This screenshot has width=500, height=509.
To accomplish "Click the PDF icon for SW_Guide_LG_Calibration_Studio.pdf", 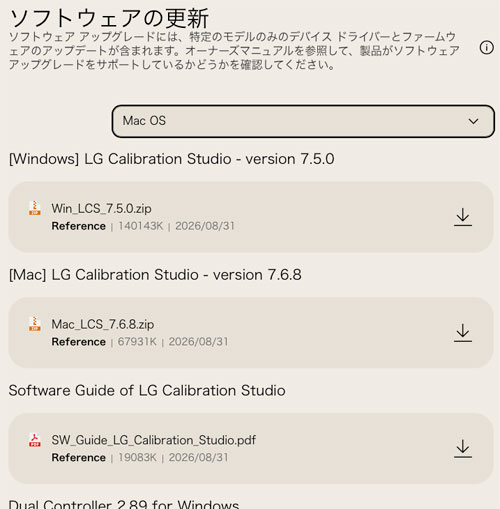I will (x=35, y=440).
